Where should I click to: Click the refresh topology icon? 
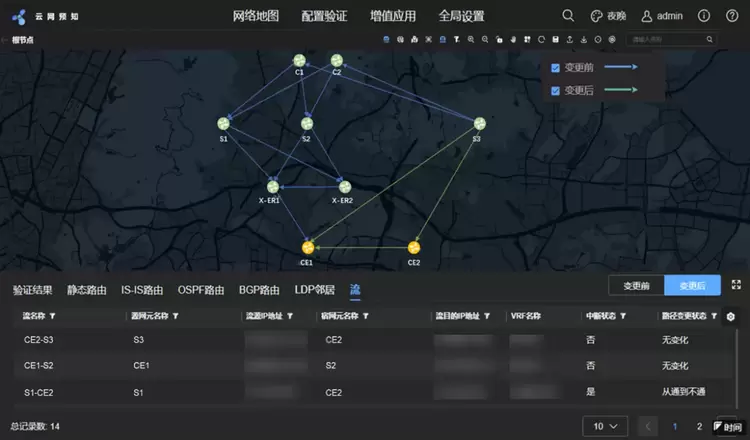[x=541, y=39]
